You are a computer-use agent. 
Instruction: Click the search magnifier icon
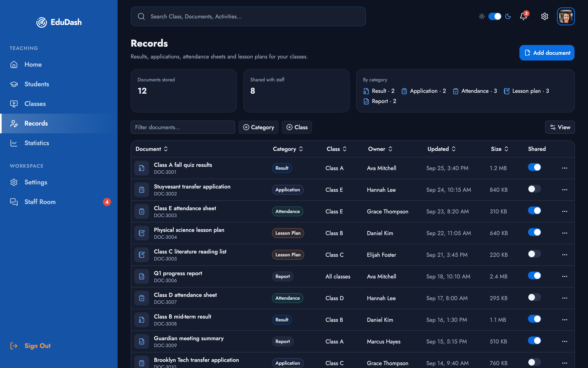click(x=141, y=16)
